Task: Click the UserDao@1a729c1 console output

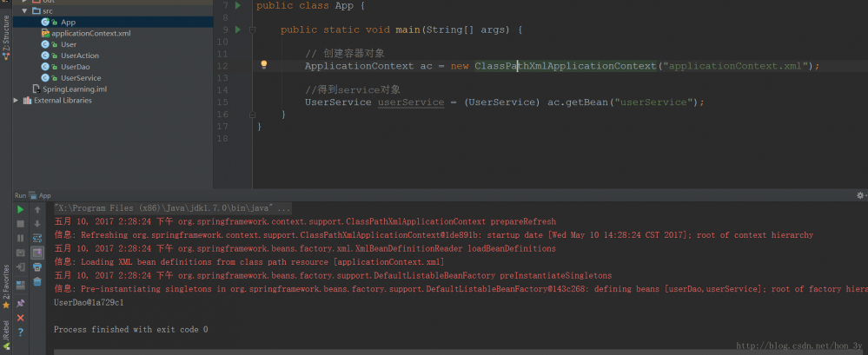Action: (x=89, y=302)
